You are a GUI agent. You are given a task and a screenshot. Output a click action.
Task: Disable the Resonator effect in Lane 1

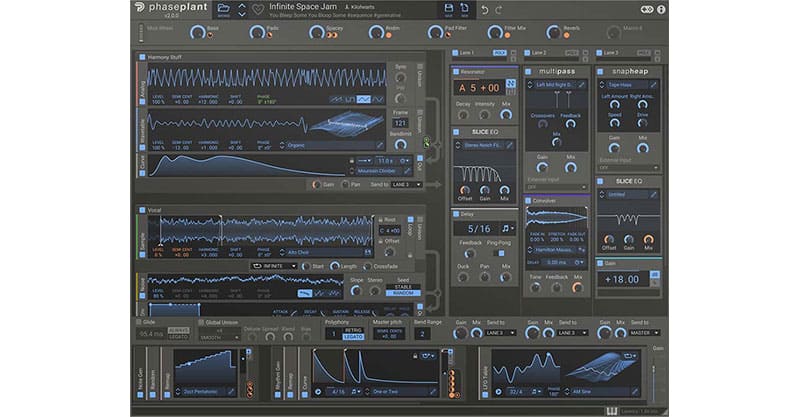click(456, 72)
